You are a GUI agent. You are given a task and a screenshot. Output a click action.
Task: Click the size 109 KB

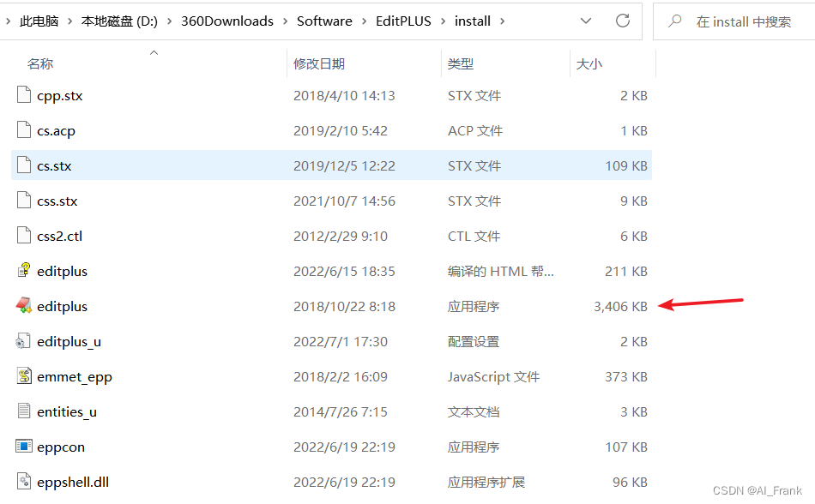[626, 165]
